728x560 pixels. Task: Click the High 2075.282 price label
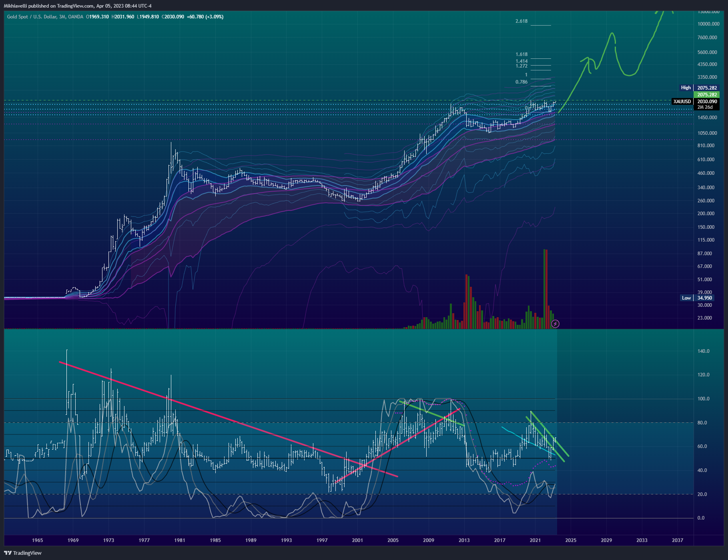point(699,88)
